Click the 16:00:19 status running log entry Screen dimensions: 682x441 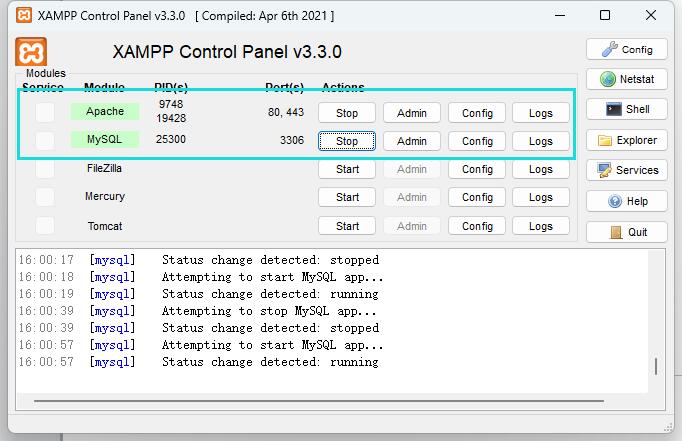coord(199,294)
